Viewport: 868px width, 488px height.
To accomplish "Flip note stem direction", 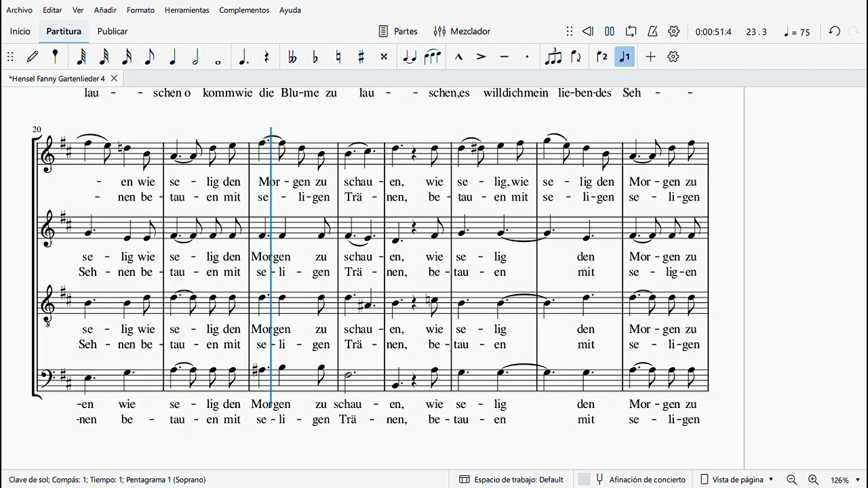I will click(x=576, y=57).
